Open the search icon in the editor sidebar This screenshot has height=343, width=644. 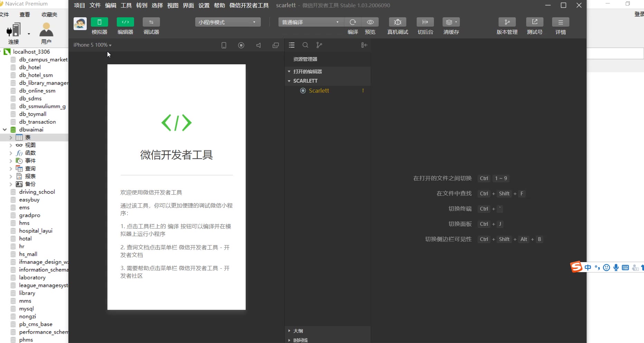pos(305,45)
